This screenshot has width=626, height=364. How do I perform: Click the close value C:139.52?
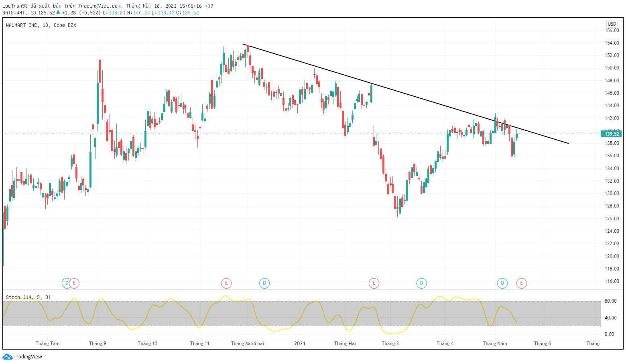[x=187, y=13]
